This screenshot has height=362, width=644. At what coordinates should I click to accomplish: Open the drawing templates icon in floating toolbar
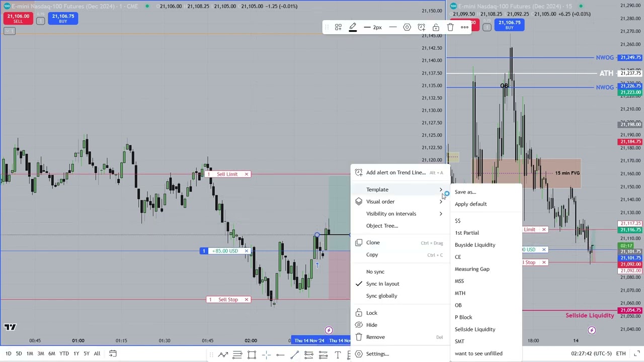(x=338, y=27)
